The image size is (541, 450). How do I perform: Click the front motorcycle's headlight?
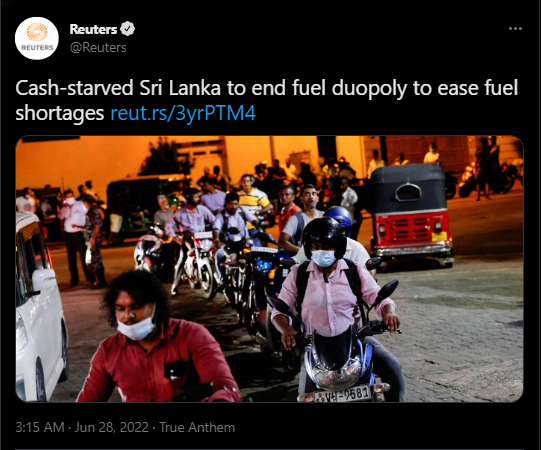[x=334, y=377]
